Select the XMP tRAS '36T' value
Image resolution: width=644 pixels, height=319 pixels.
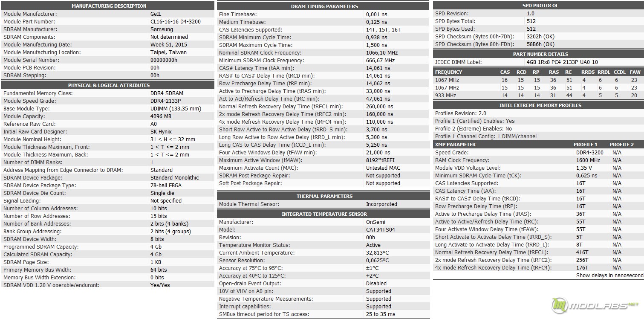click(x=581, y=214)
